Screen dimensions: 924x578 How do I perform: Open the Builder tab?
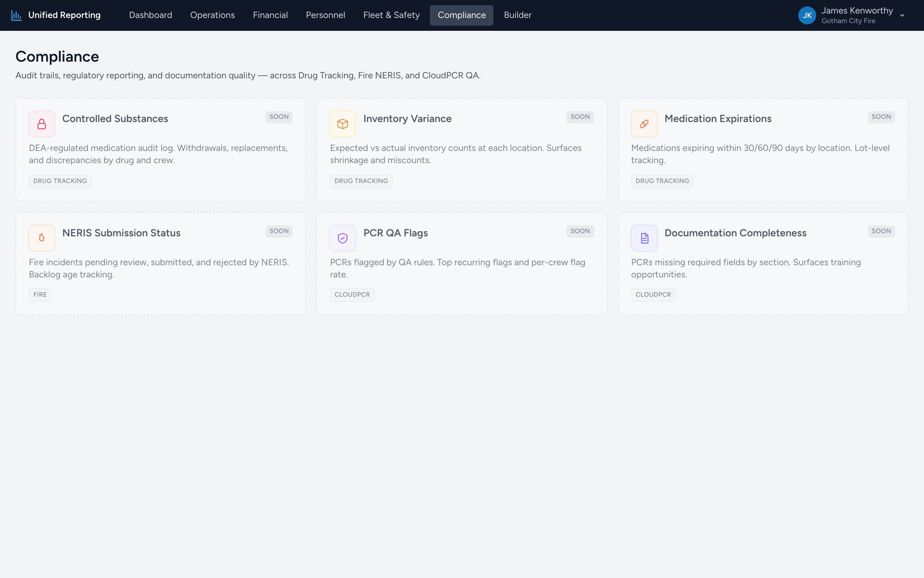click(x=518, y=15)
